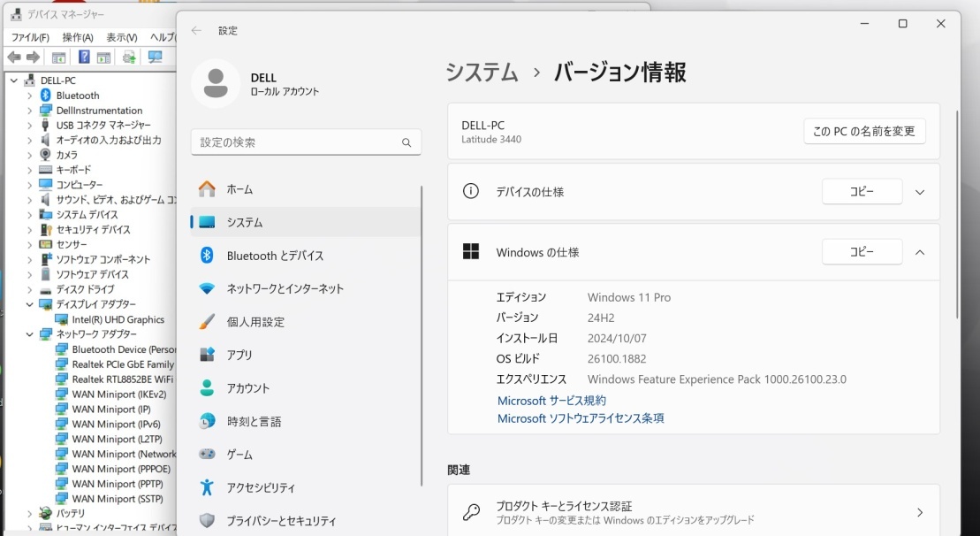Expand the キーボード category
Screen dimensions: 980x536
click(x=29, y=170)
